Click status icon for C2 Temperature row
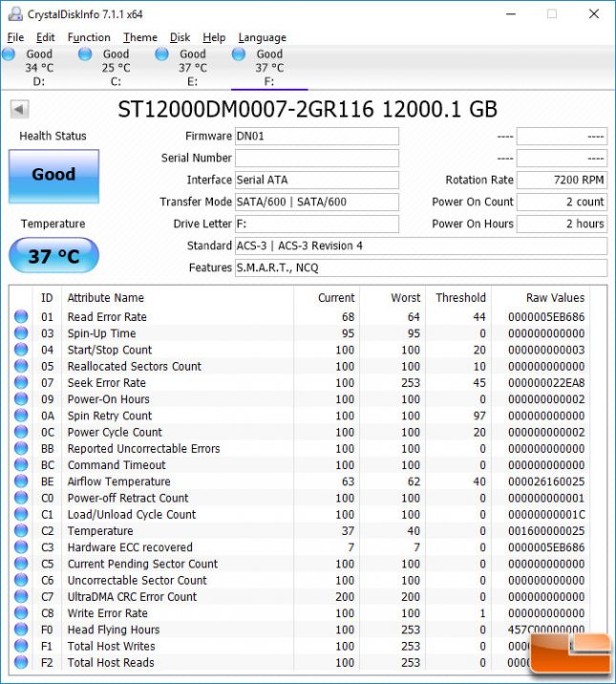The width and height of the screenshot is (616, 684). coord(21,530)
